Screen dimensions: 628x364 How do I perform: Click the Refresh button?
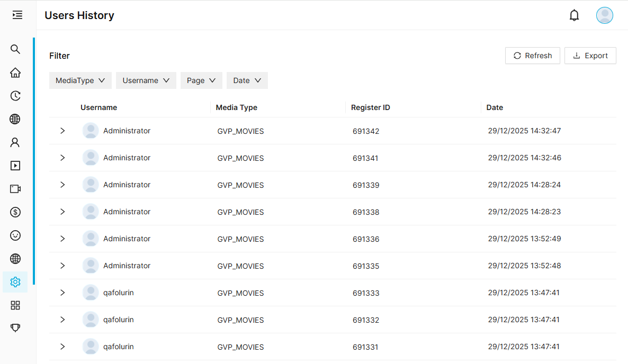click(x=533, y=56)
